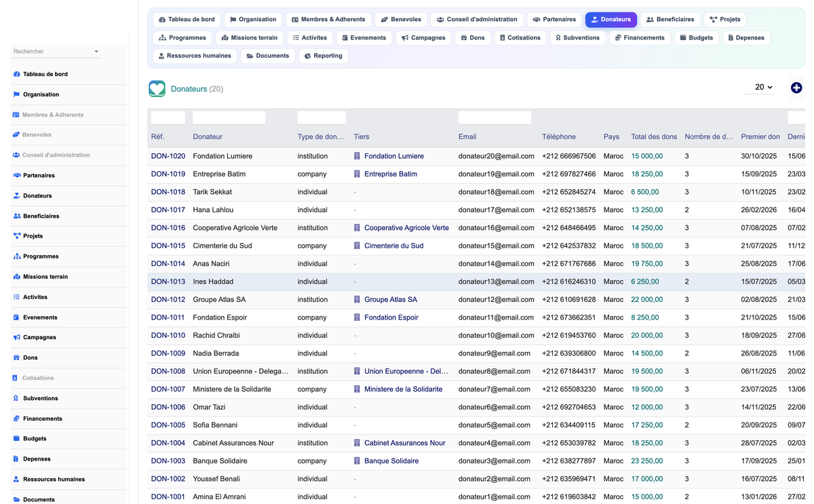Click sidebar Projets diagram icon
814x504 pixels.
point(16,236)
